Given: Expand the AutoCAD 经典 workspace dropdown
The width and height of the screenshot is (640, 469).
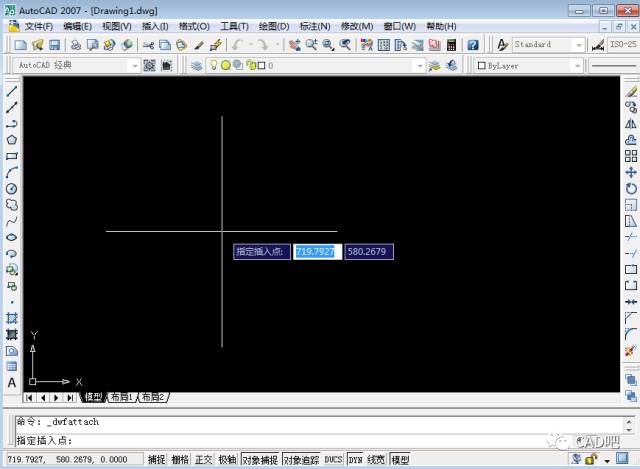Looking at the screenshot, I should point(134,65).
